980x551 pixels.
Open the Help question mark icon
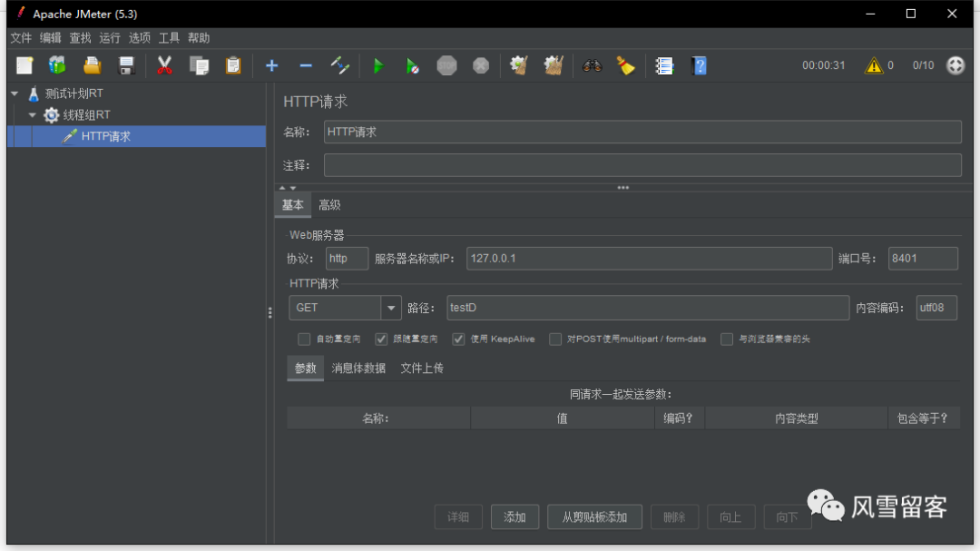pos(699,65)
